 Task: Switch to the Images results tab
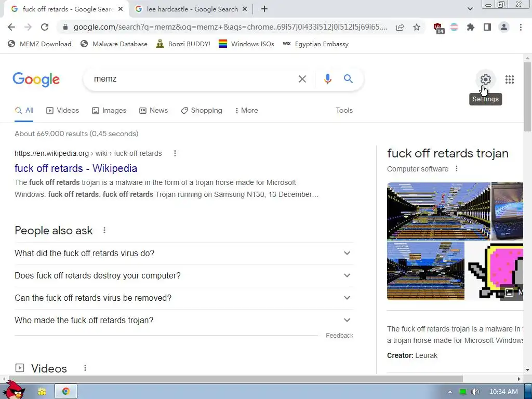click(x=109, y=110)
